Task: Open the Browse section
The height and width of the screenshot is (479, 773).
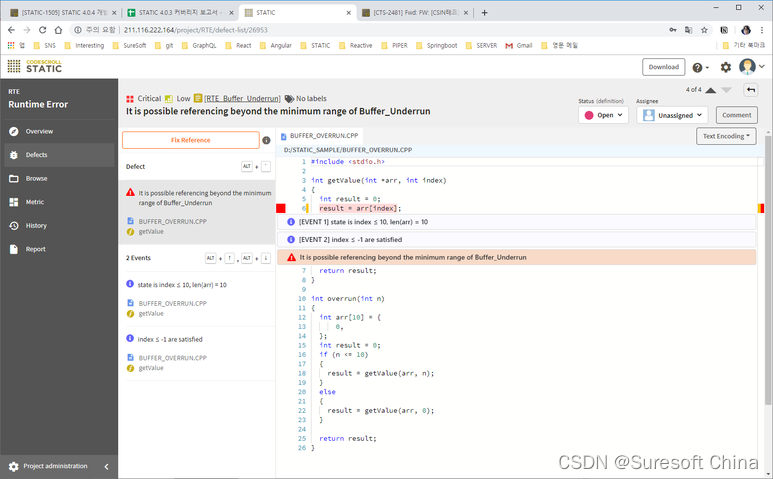Action: pyautogui.click(x=59, y=178)
